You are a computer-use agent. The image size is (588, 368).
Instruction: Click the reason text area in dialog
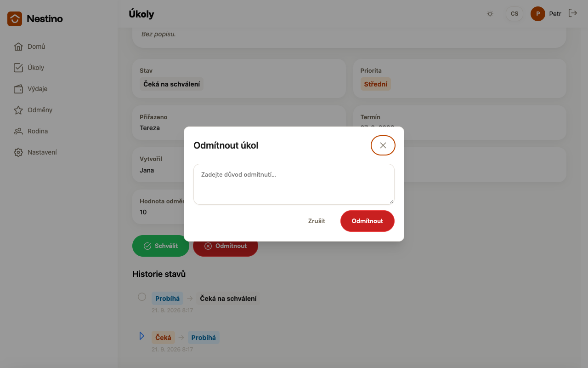point(294,184)
